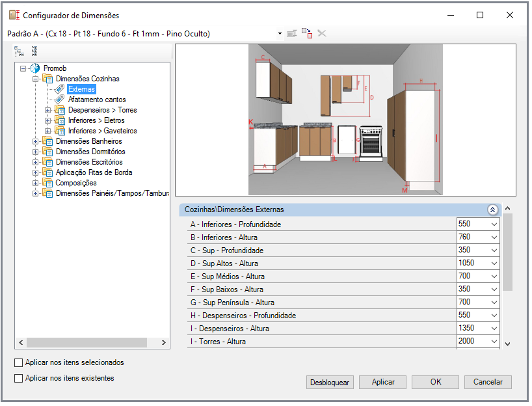Click the copy pattern icon beside the preset dropdown
The width and height of the screenshot is (532, 406).
pos(306,33)
